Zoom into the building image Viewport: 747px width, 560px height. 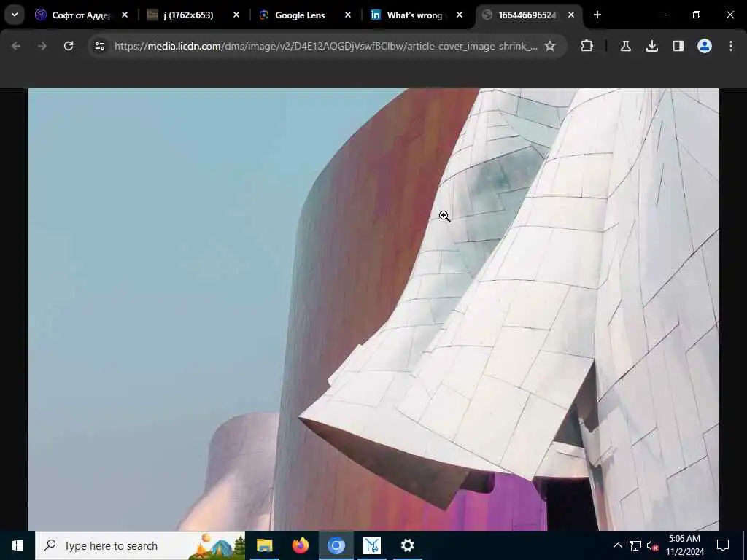click(373, 309)
